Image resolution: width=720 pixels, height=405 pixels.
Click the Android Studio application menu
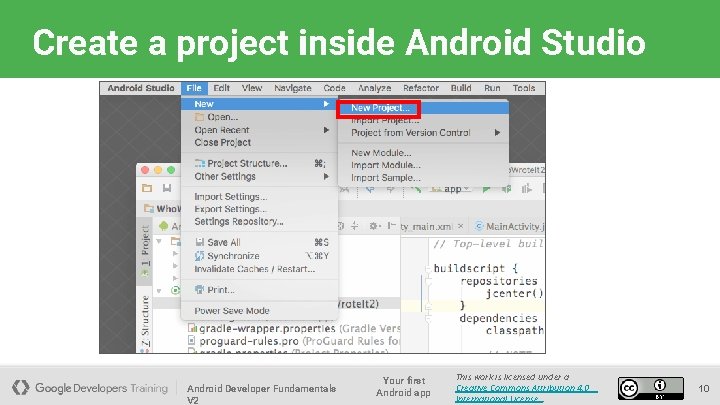tap(141, 88)
